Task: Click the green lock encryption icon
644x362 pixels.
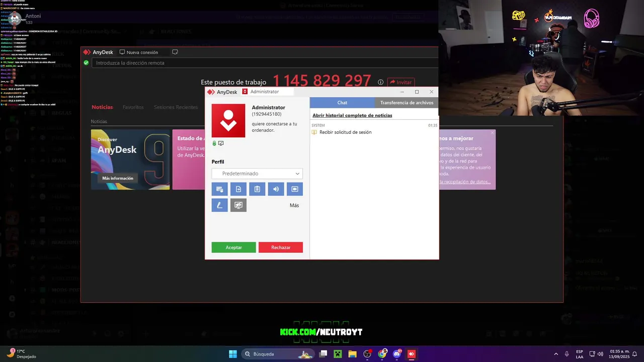Action: pos(214,143)
